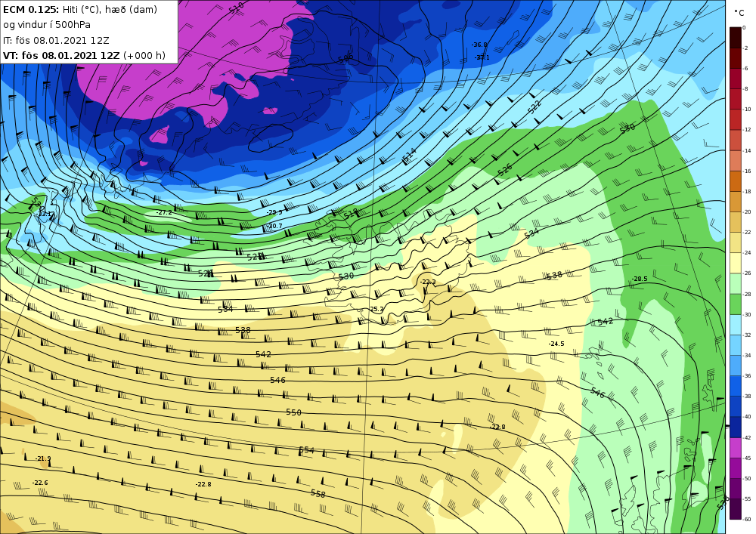Click the dark purple swatch between -55 and -60

click(x=736, y=509)
